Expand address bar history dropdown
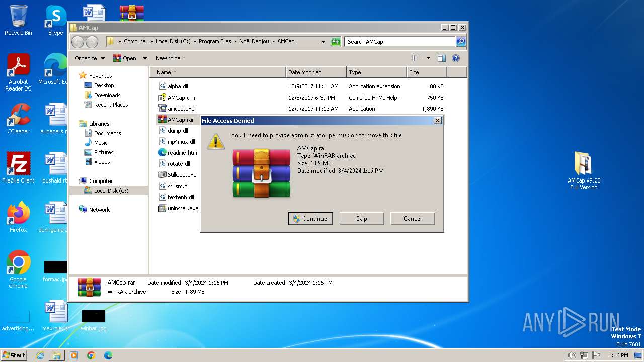 coord(323,42)
